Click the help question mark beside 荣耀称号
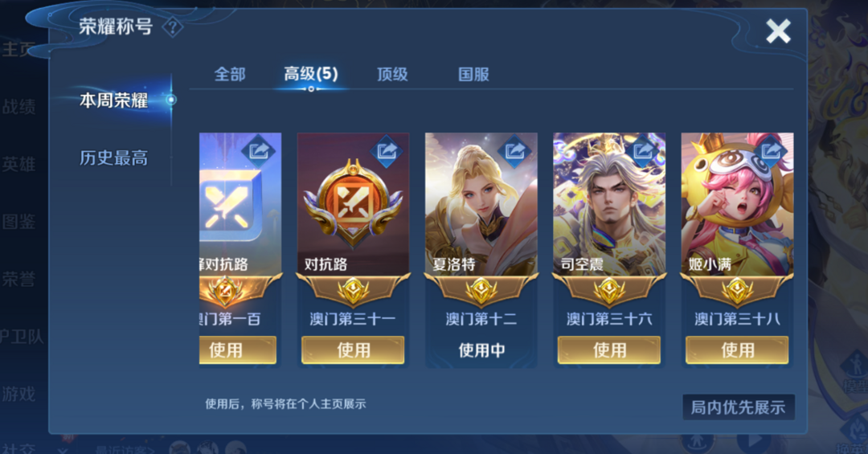 (173, 27)
